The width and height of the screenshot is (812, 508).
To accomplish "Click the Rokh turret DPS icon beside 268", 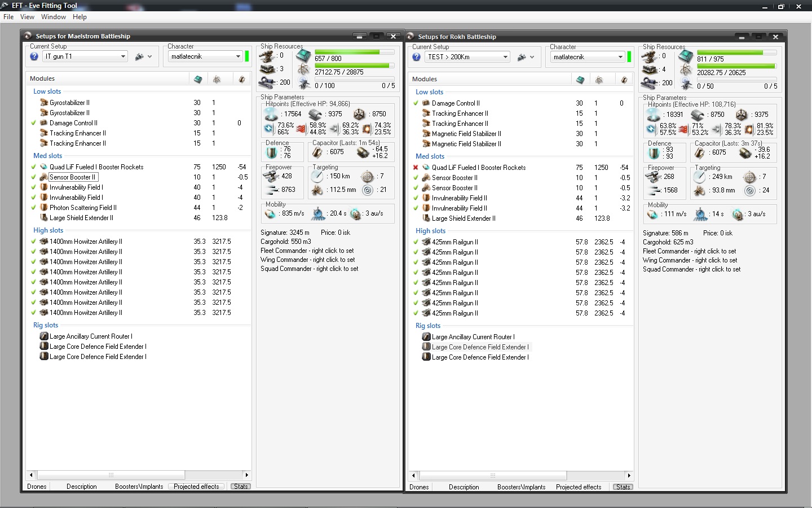I will click(x=654, y=177).
